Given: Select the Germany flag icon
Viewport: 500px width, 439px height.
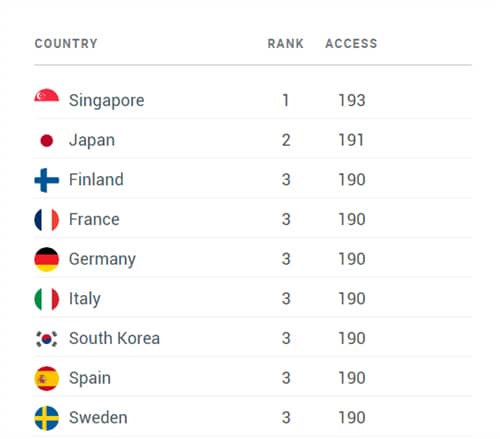Looking at the screenshot, I should point(47,259).
